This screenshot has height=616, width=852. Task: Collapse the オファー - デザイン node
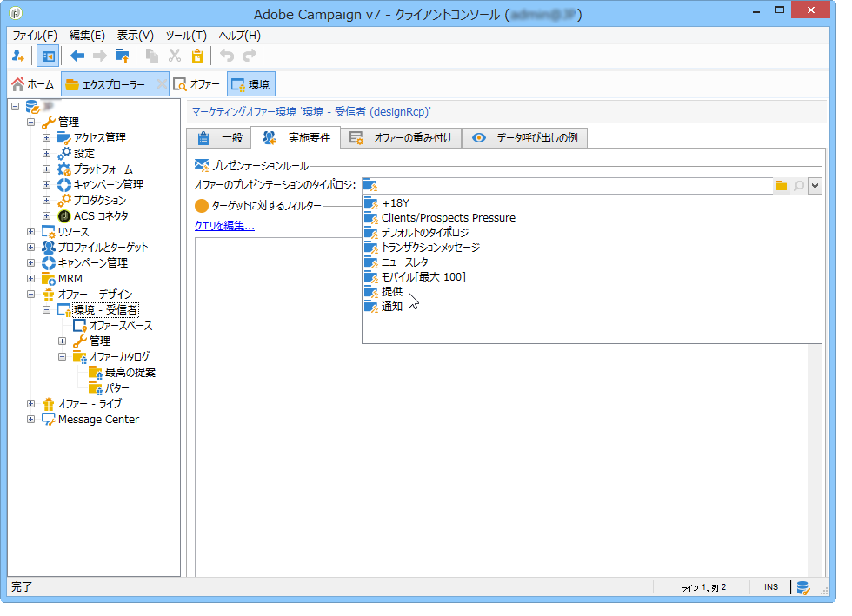(31, 295)
